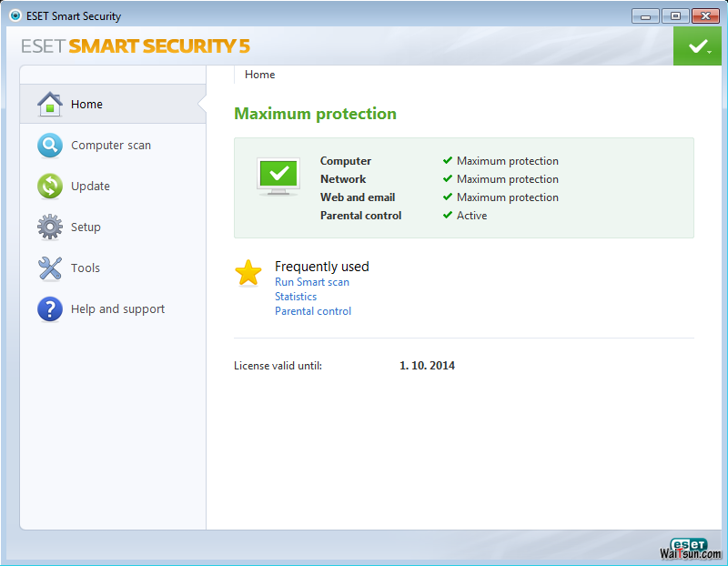Click the Computer scan magnifier icon
Image resolution: width=728 pixels, height=566 pixels.
point(49,146)
